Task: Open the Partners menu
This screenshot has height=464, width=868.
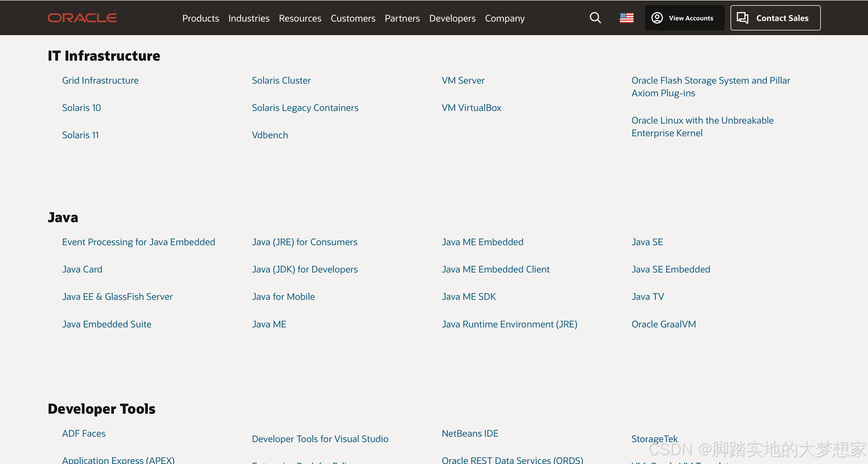Action: point(402,18)
